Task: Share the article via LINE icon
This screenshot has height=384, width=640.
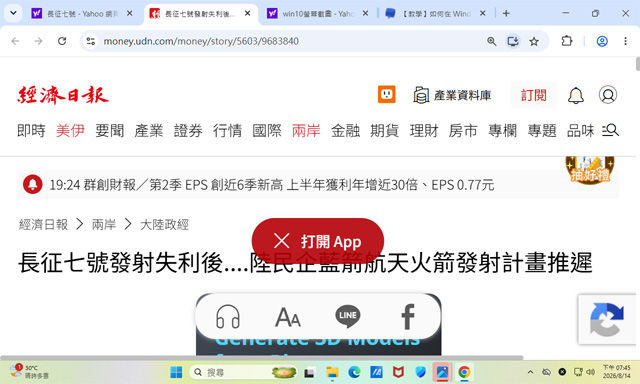Action: 348,316
